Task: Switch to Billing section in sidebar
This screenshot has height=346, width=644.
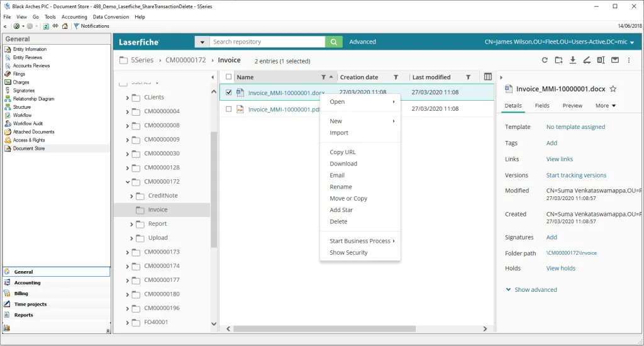Action: 21,293
